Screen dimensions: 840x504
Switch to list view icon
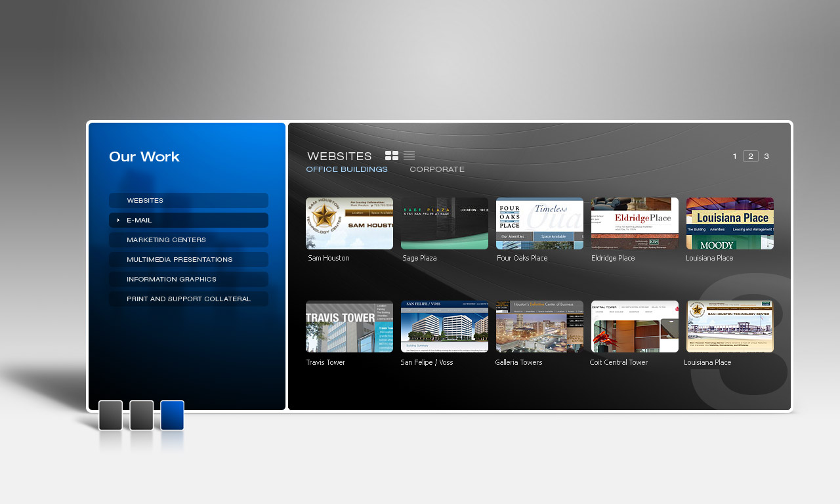point(409,156)
